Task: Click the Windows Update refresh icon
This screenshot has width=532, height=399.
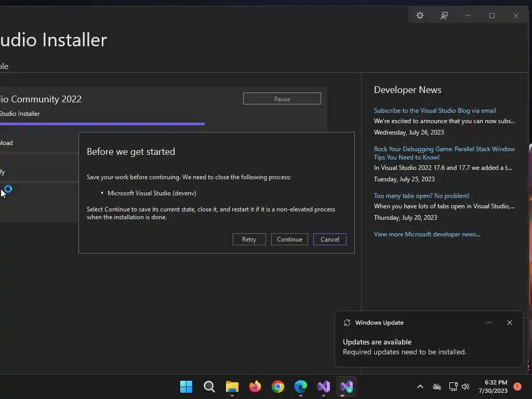Action: coord(347,323)
